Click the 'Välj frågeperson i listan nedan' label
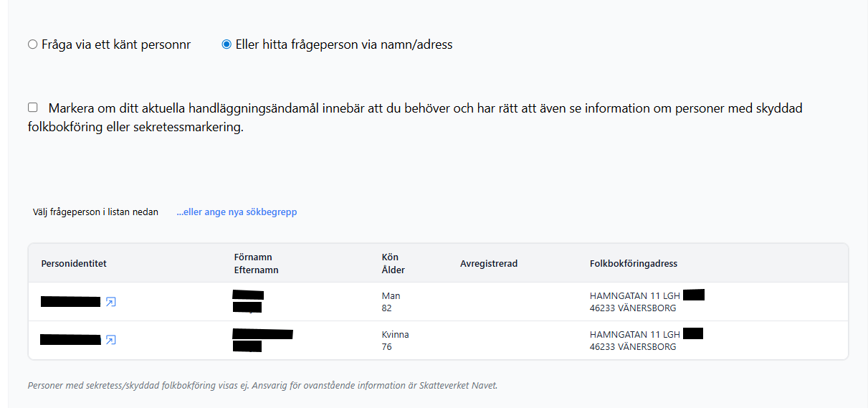868x408 pixels. [95, 212]
